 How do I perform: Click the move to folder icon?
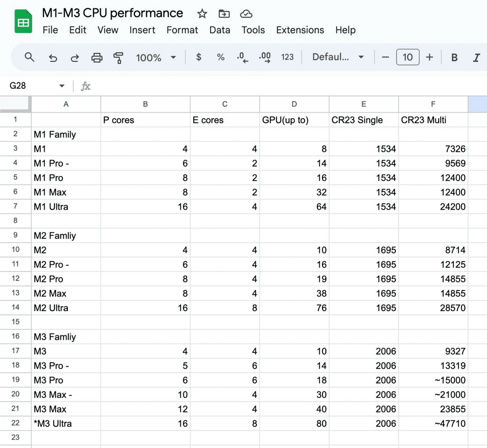click(x=224, y=14)
